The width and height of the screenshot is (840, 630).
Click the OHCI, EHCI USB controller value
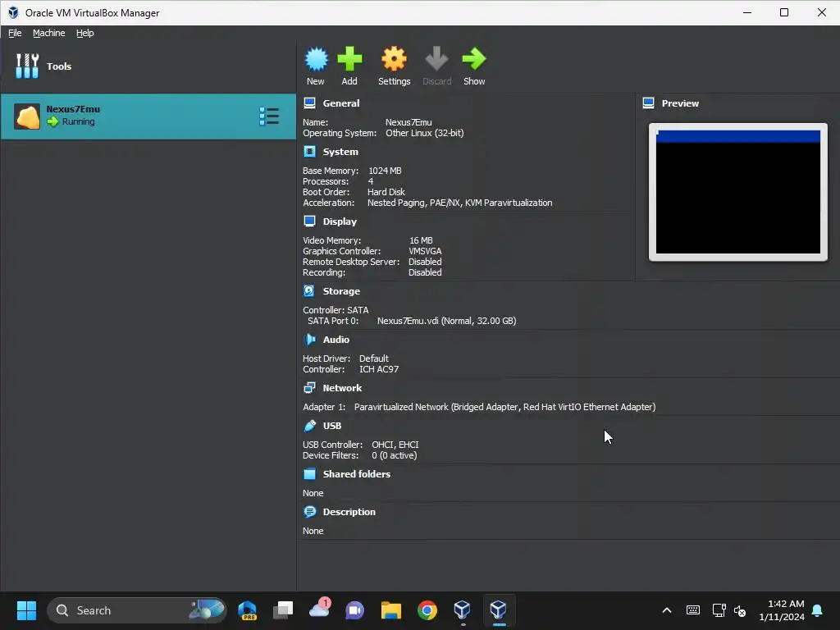(x=395, y=445)
